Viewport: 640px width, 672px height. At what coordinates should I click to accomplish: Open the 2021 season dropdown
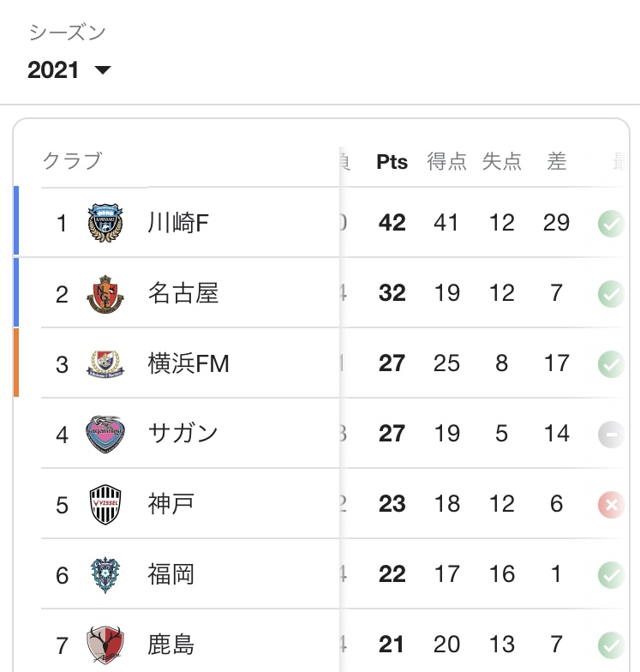(x=69, y=70)
